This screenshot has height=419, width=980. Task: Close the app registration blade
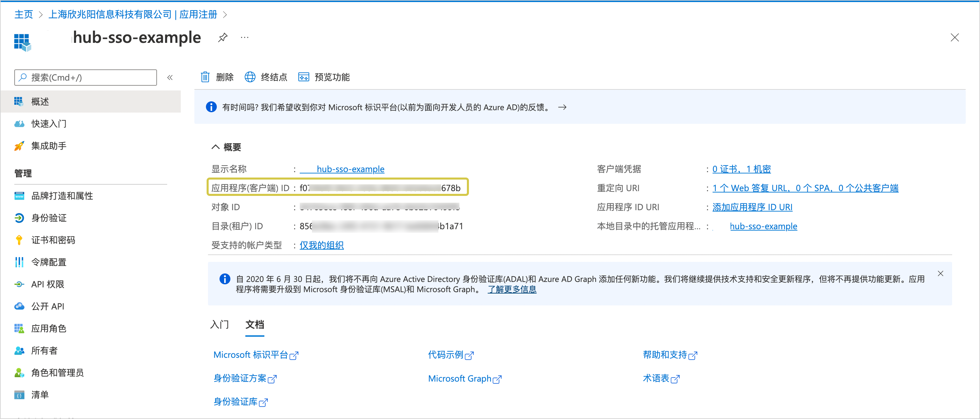pos(955,37)
